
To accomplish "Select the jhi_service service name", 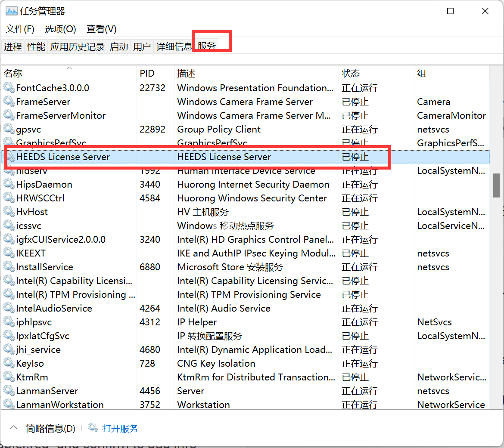I will [38, 349].
